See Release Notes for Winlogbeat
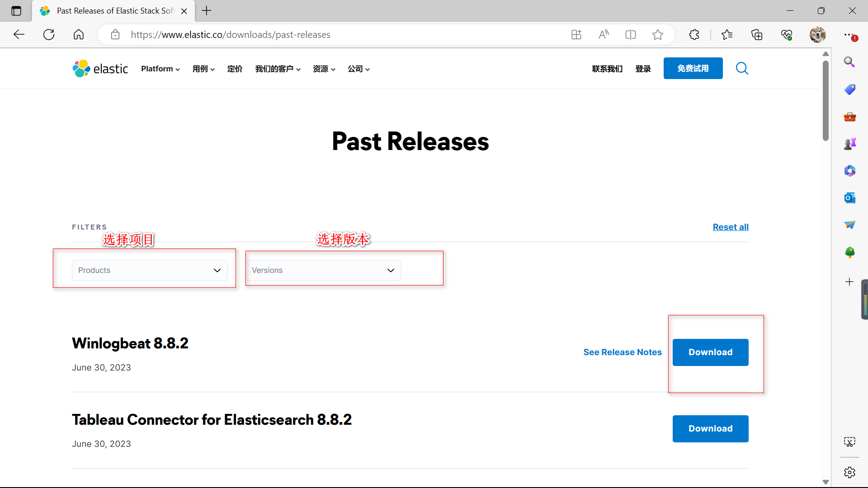 (623, 352)
